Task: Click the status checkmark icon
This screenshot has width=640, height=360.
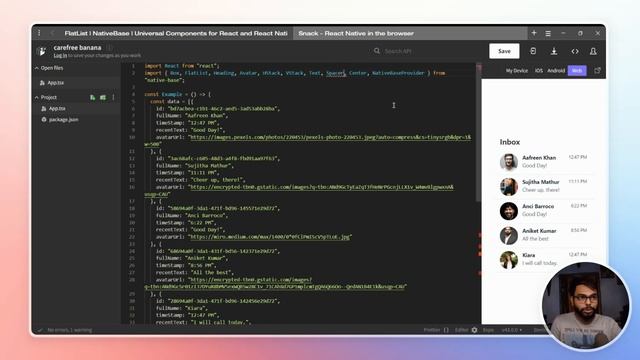Action: coord(40,330)
